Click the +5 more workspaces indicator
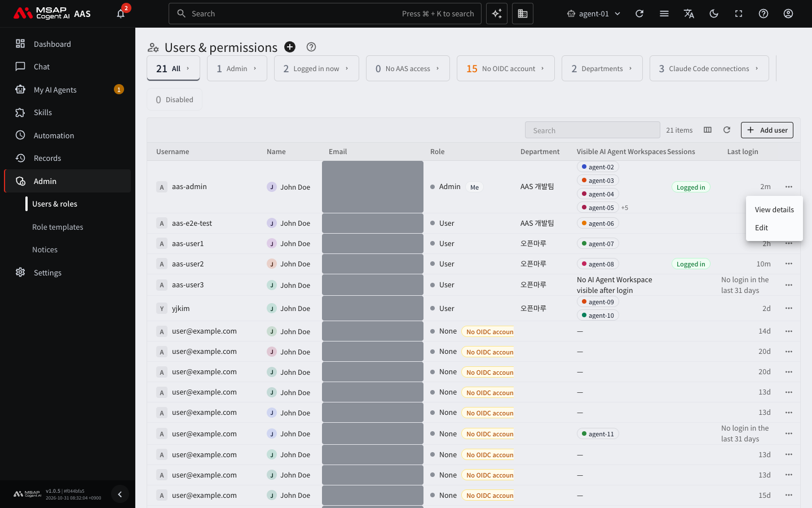 tap(625, 208)
